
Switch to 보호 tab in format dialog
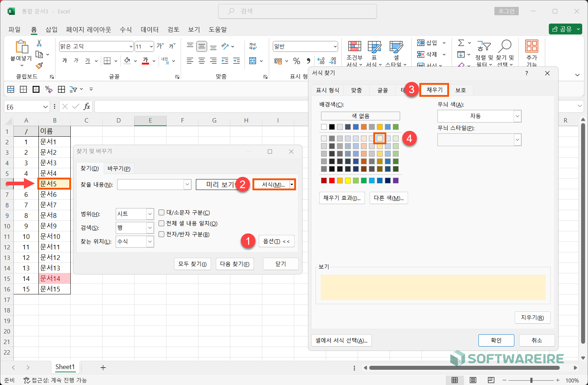click(x=461, y=90)
